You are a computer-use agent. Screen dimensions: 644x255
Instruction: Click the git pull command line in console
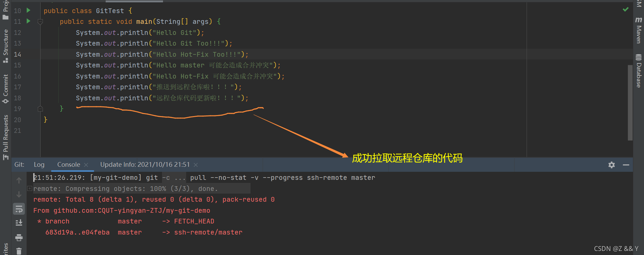204,177
